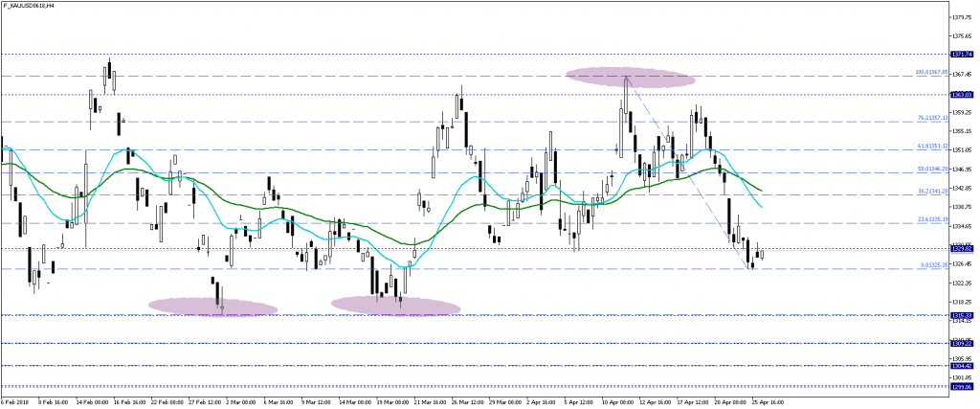Click the 1359.25 price scale value
980x409 pixels.
point(963,113)
